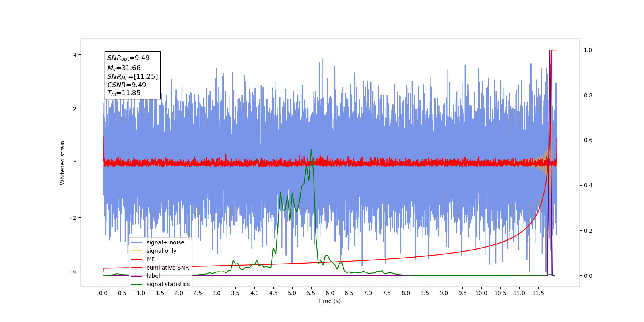Click the SNRopt=9.49 annotation text
Image resolution: width=644 pixels, height=322 pixels.
pyautogui.click(x=128, y=58)
